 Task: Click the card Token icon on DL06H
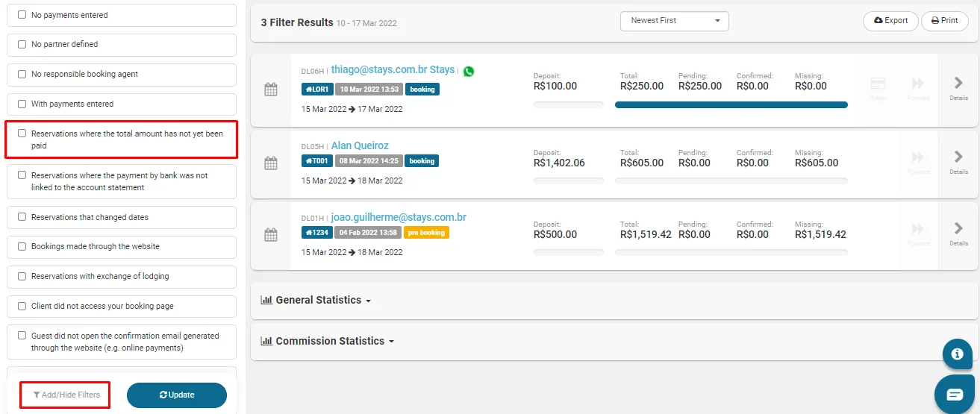(878, 88)
